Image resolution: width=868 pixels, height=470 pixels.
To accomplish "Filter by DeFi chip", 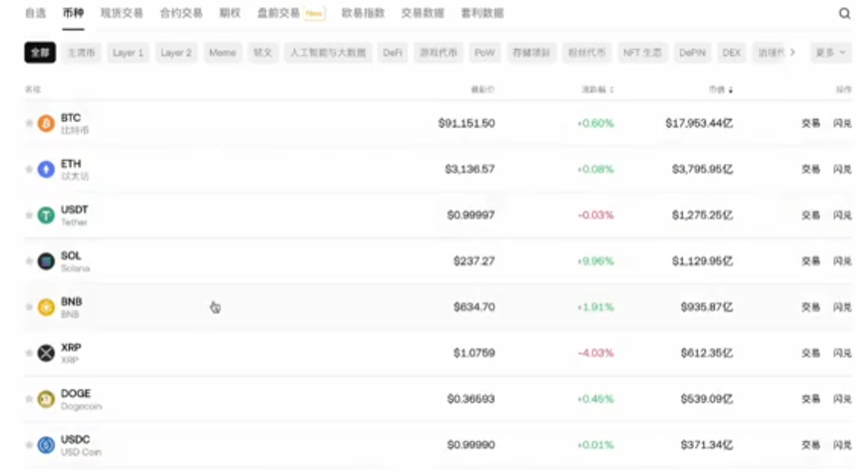I will (x=393, y=52).
